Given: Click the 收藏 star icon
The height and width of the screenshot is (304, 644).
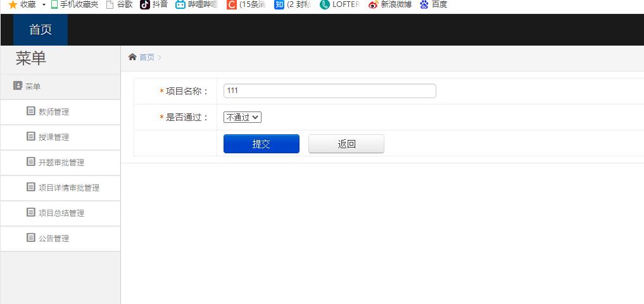Looking at the screenshot, I should point(13,5).
